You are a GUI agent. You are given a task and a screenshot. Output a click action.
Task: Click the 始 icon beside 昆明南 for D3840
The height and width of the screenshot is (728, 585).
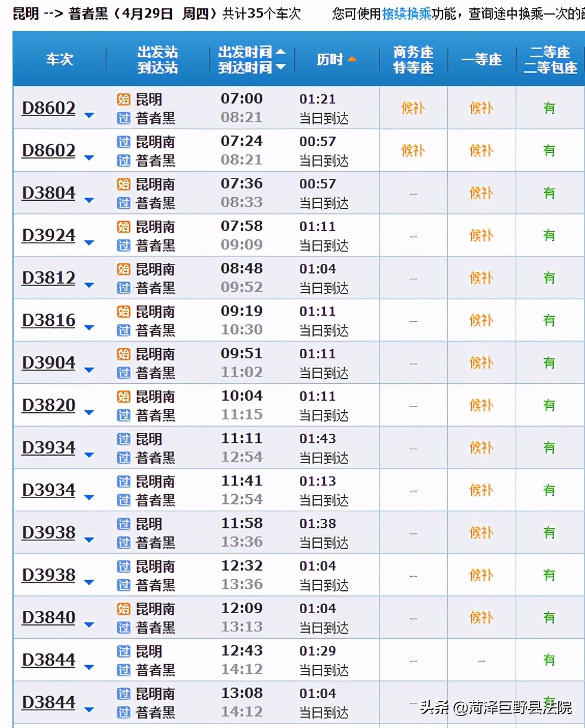click(123, 609)
